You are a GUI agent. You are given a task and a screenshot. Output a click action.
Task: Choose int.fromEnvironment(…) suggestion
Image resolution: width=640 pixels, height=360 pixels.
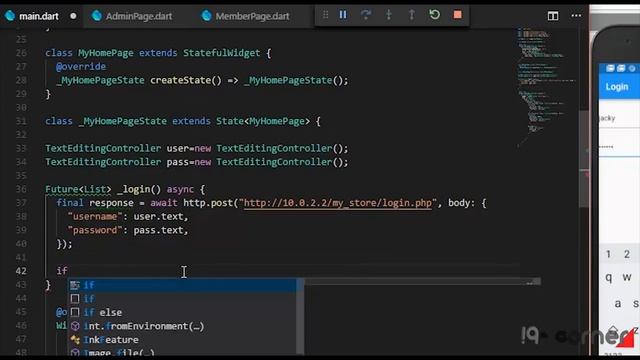(x=182, y=326)
